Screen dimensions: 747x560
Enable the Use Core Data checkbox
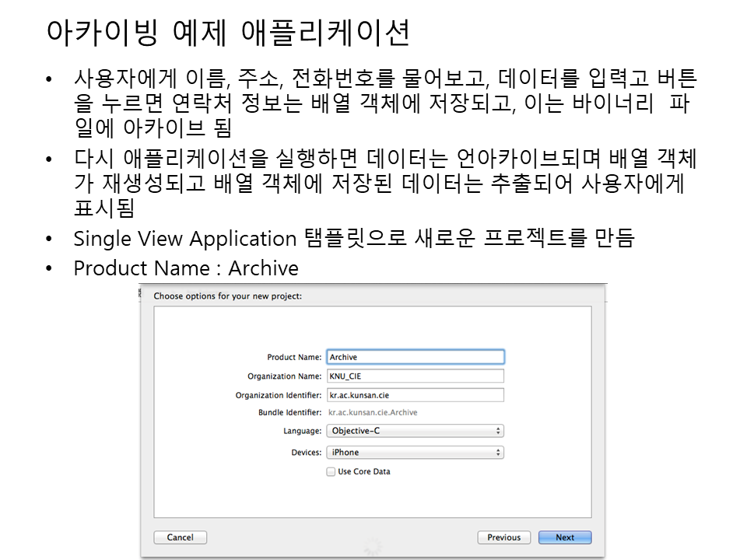331,472
